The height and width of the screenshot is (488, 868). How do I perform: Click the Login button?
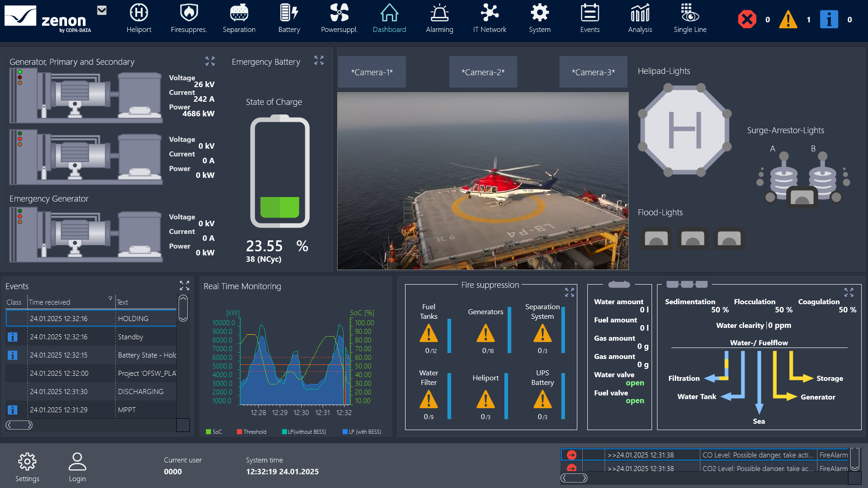pos(77,467)
